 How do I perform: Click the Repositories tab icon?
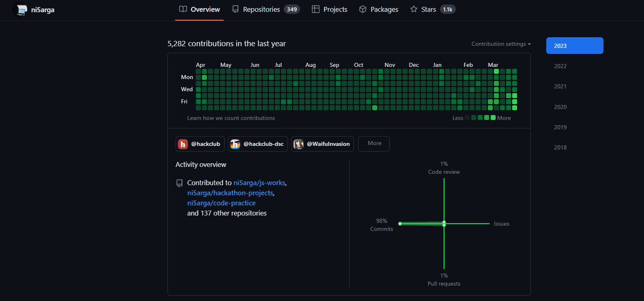point(235,9)
